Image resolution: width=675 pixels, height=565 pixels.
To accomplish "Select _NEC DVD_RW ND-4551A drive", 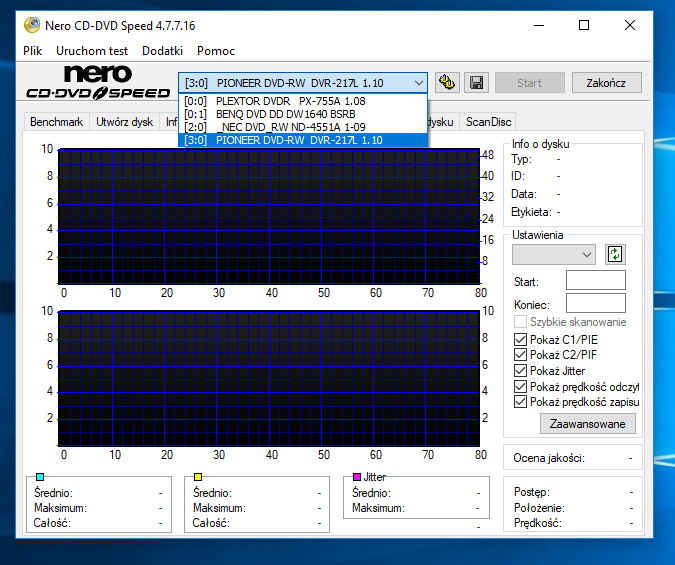I will point(303,127).
